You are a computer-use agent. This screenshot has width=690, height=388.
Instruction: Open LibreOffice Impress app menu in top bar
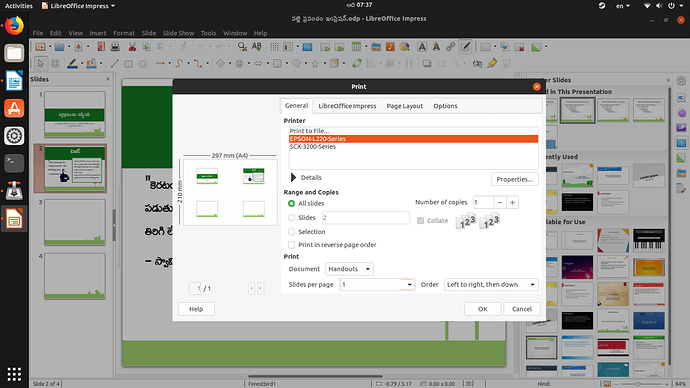(78, 6)
